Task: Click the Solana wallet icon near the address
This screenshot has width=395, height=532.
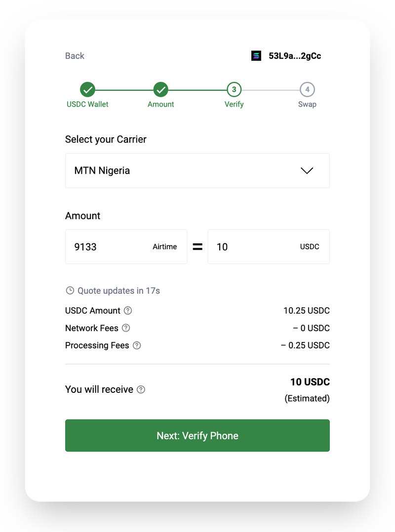Action: [x=256, y=56]
